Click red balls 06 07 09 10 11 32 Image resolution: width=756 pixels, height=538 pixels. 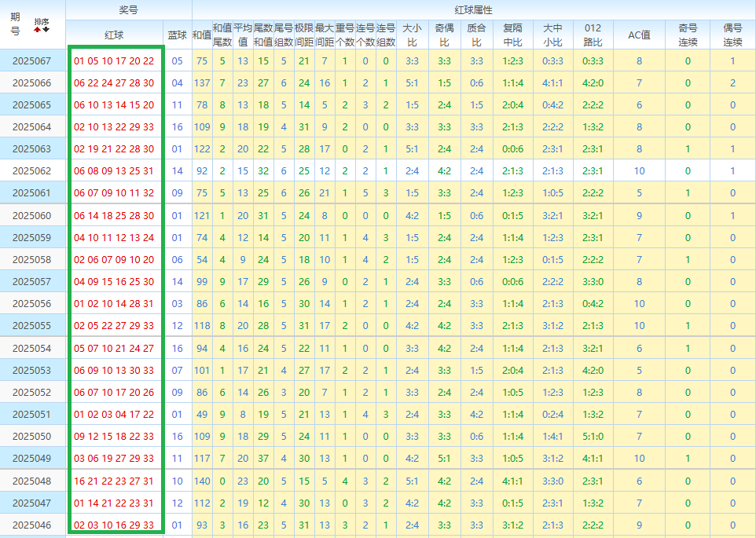114,193
